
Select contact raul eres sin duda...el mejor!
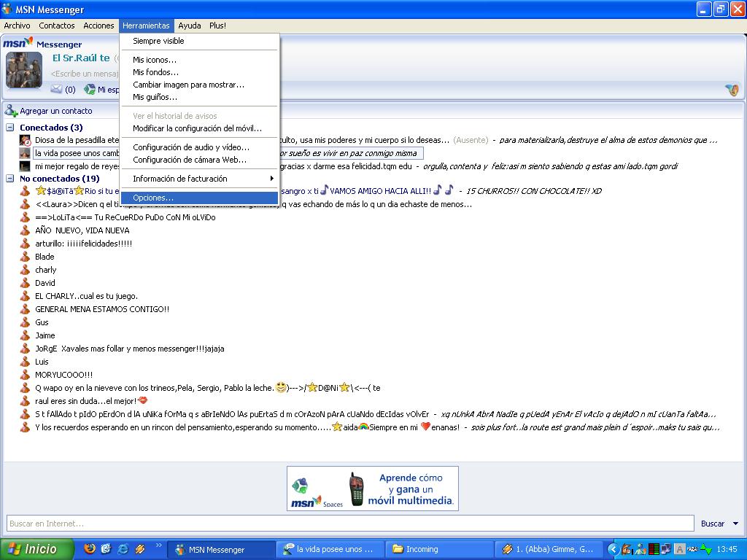(x=91, y=401)
